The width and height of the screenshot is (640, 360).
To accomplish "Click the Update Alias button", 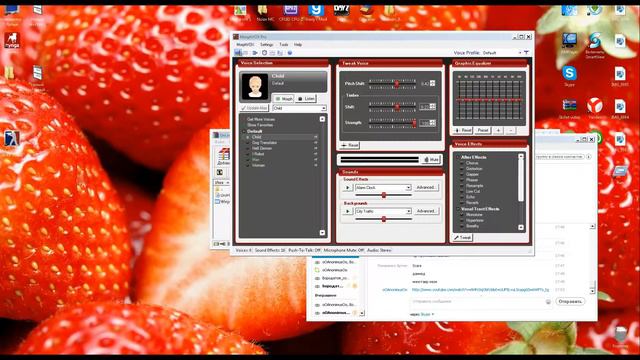I will pyautogui.click(x=255, y=108).
